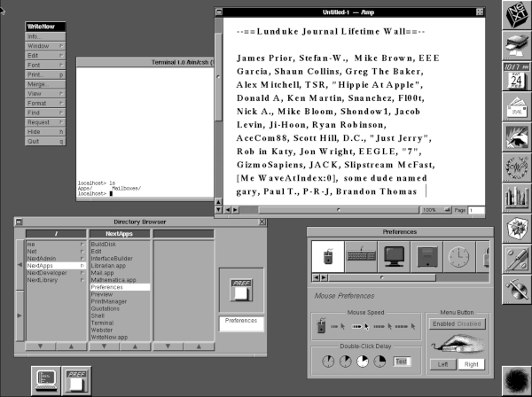Click the black hole recycler icon
Image resolution: width=532 pixels, height=397 pixels.
coord(517,381)
